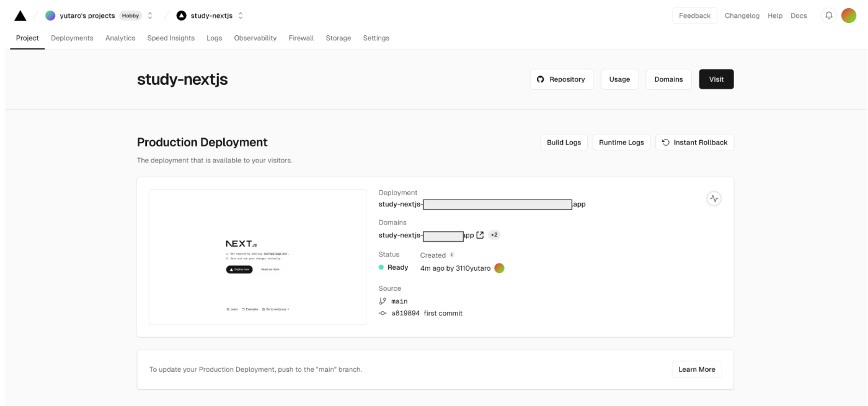868x406 pixels.
Task: Open the Changelog link
Action: click(742, 15)
